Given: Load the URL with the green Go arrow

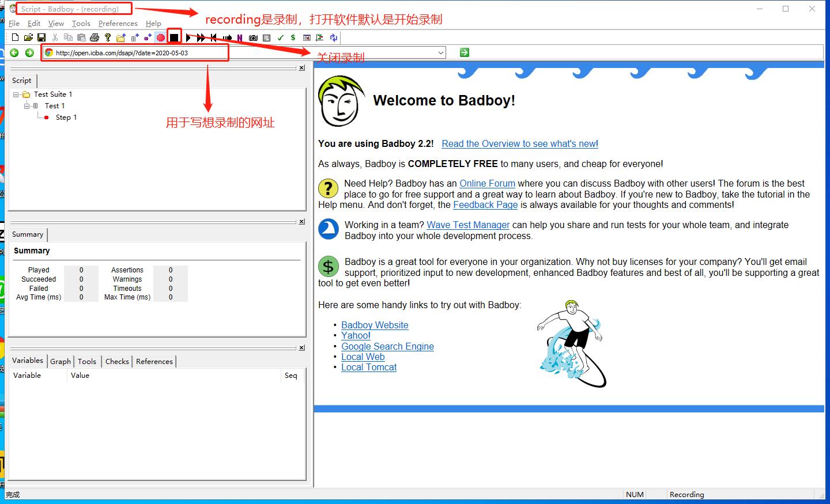Looking at the screenshot, I should [x=465, y=52].
